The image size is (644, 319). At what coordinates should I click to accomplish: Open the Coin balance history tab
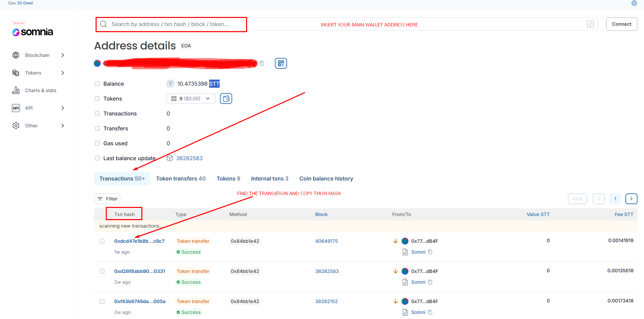click(x=326, y=178)
